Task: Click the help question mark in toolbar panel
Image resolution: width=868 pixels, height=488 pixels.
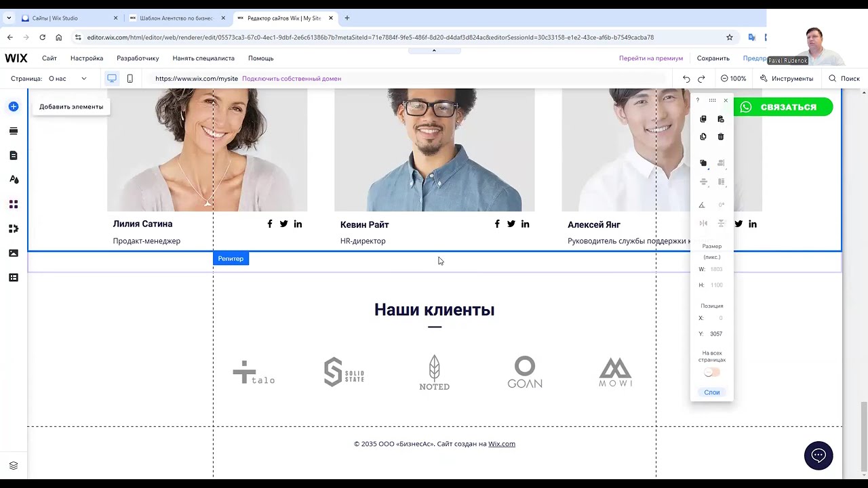Action: coord(698,100)
